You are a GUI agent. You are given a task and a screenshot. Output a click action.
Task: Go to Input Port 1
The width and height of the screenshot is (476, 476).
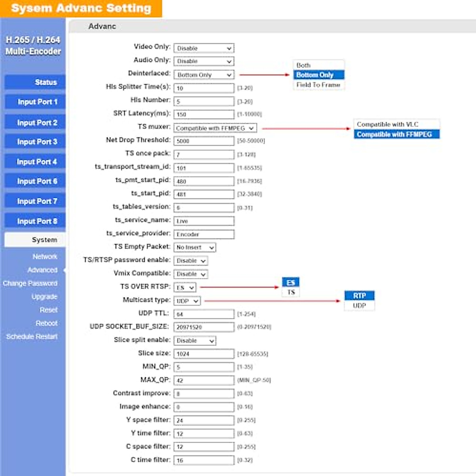[35, 102]
